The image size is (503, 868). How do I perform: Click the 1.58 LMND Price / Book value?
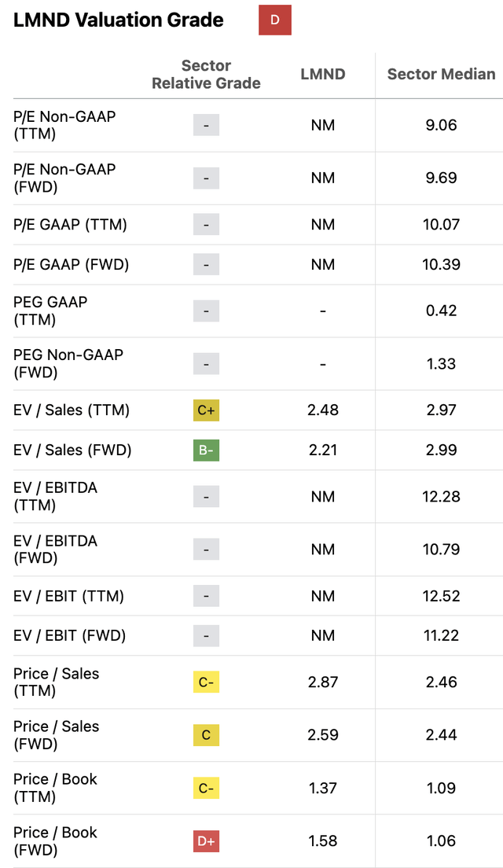(x=323, y=840)
